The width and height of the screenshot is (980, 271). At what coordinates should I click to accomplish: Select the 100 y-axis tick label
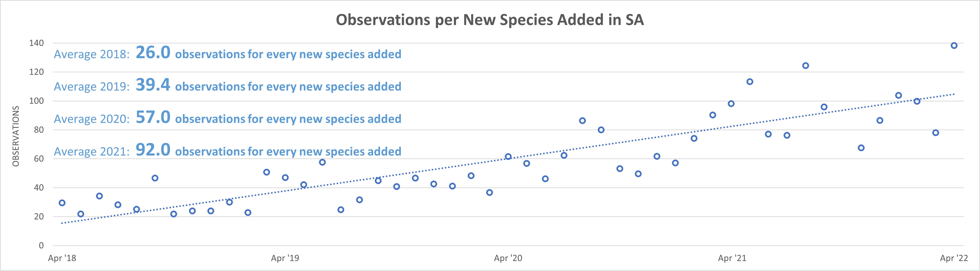pyautogui.click(x=36, y=101)
